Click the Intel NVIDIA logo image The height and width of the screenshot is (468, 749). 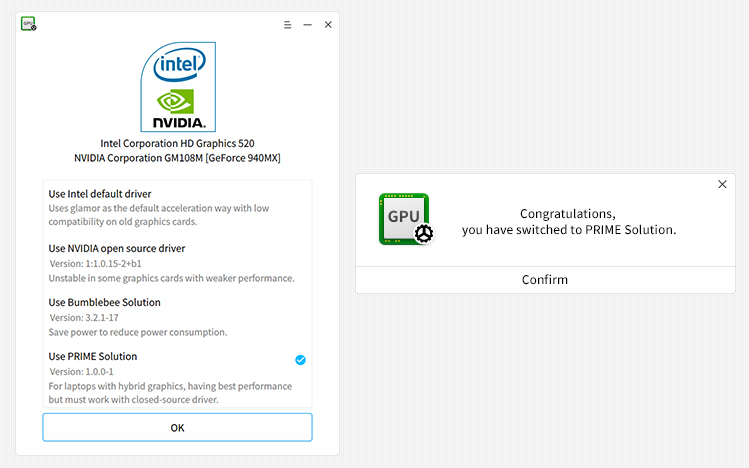(x=178, y=87)
